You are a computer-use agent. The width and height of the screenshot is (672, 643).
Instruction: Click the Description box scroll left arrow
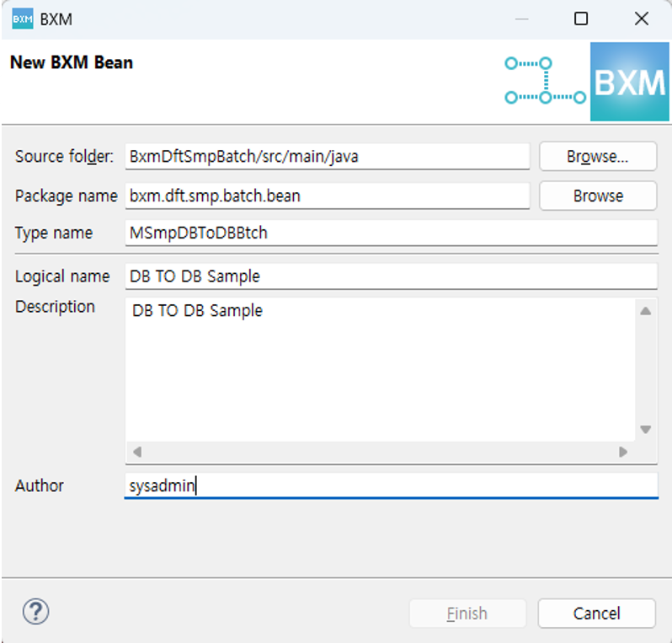[x=137, y=452]
